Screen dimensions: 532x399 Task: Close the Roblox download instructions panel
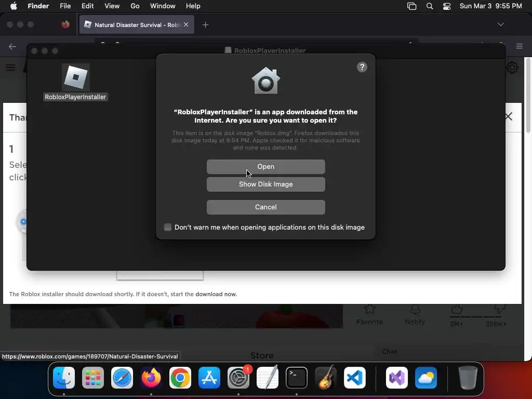tap(509, 117)
